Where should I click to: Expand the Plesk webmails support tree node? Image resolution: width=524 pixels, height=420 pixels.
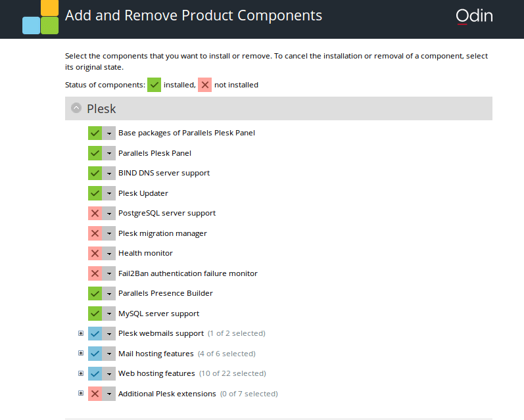click(x=81, y=333)
